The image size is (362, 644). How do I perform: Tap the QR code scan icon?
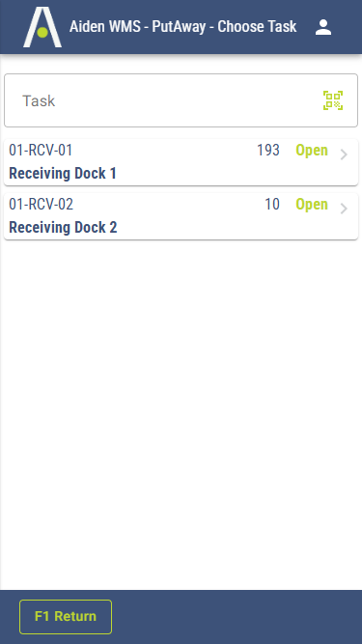coord(333,100)
